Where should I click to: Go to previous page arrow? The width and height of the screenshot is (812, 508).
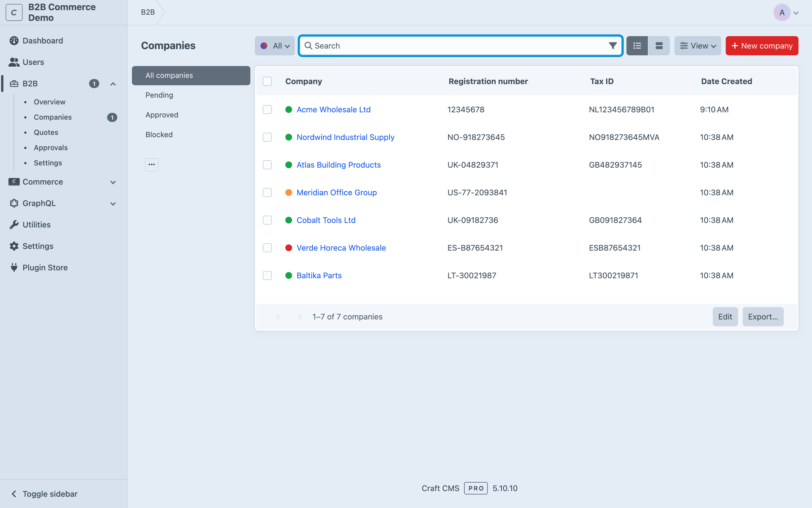point(278,317)
